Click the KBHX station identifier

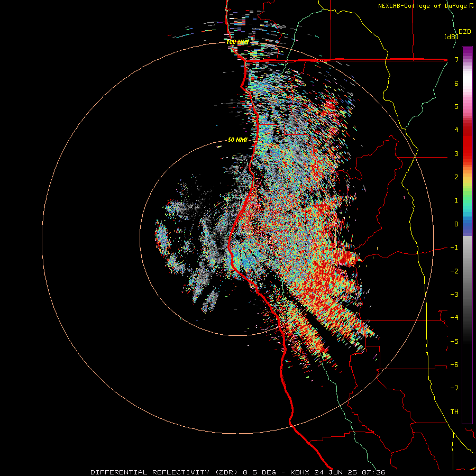(x=300, y=472)
